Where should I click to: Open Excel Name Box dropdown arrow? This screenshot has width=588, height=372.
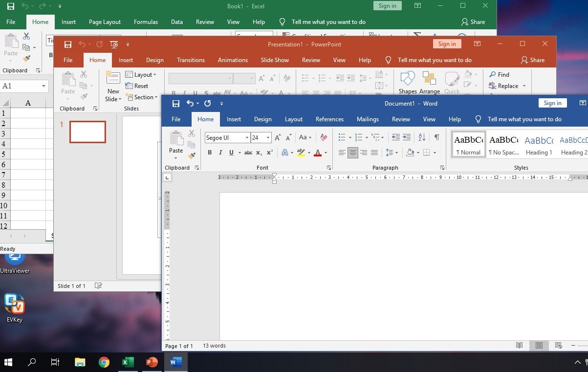(44, 86)
